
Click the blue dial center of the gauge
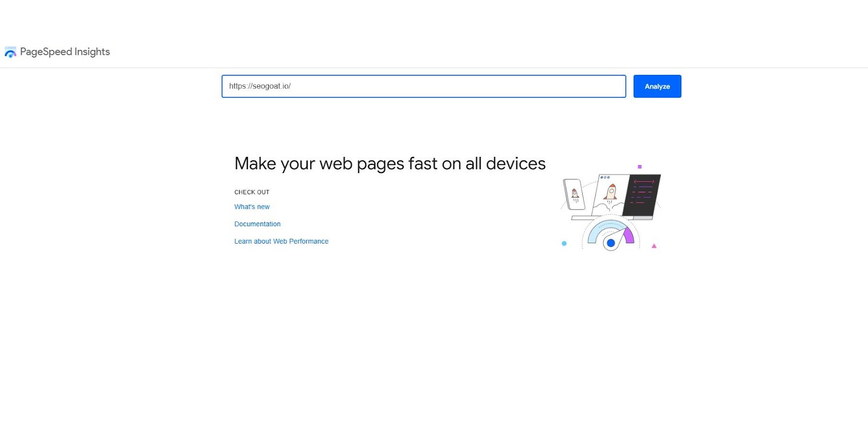click(611, 243)
